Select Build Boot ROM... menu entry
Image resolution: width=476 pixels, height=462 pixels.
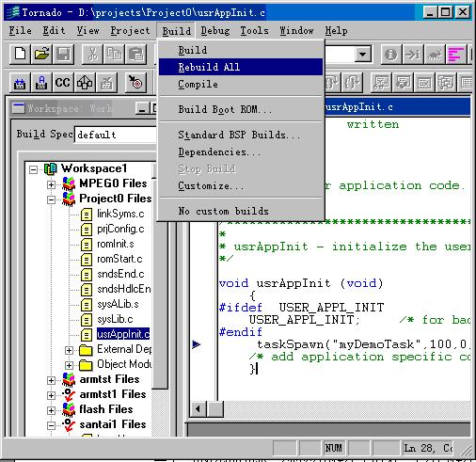pos(241,109)
